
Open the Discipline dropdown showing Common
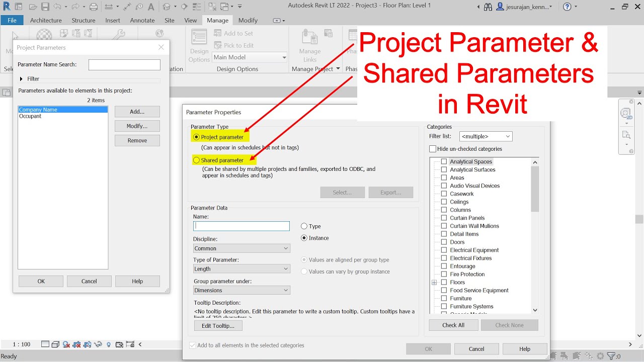click(x=242, y=248)
